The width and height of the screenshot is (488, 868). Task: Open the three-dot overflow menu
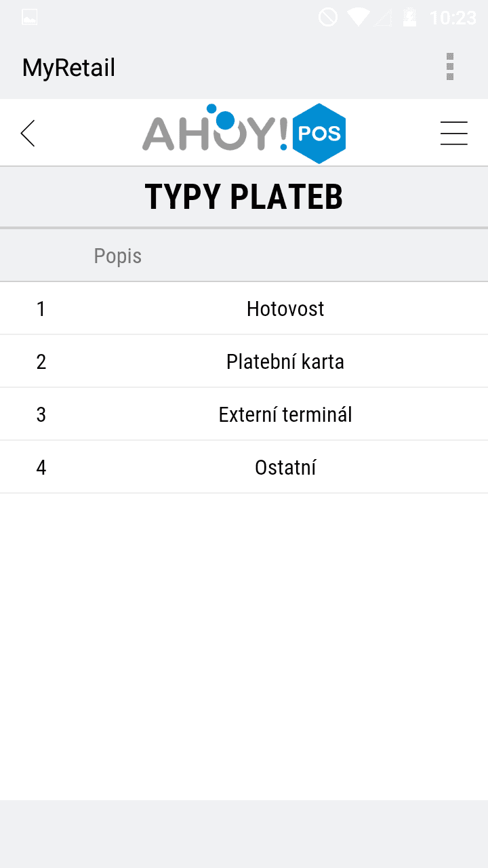click(x=450, y=67)
